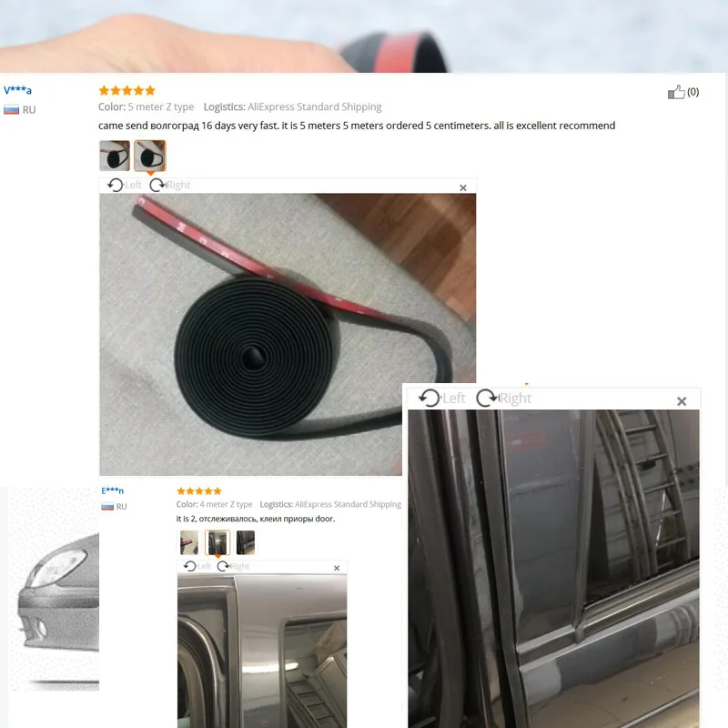
Task: Close E***n's enlarged review photo
Action: pos(337,568)
